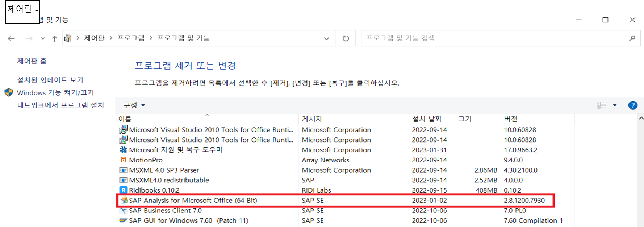644x227 pixels.
Task: Click the search magnifier icon
Action: [x=632, y=38]
